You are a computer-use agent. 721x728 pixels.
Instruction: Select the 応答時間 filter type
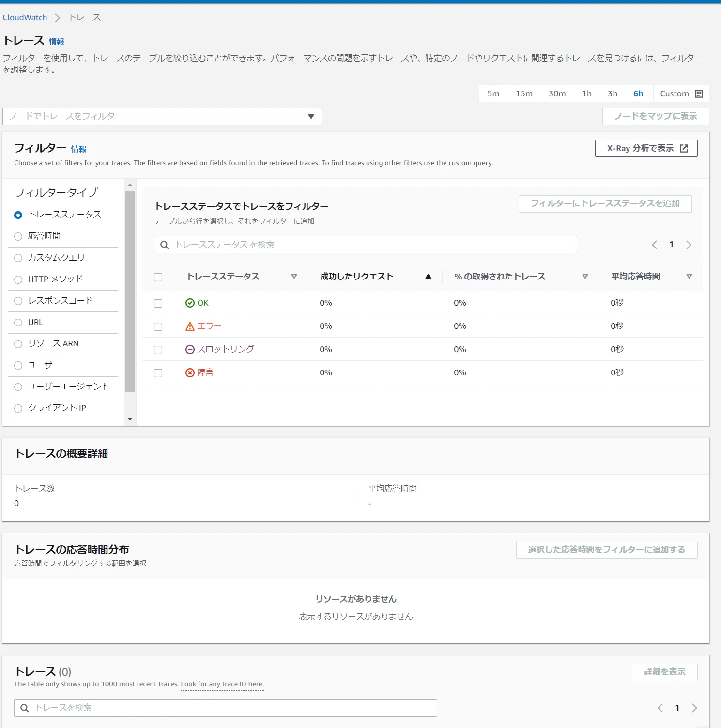coord(18,236)
